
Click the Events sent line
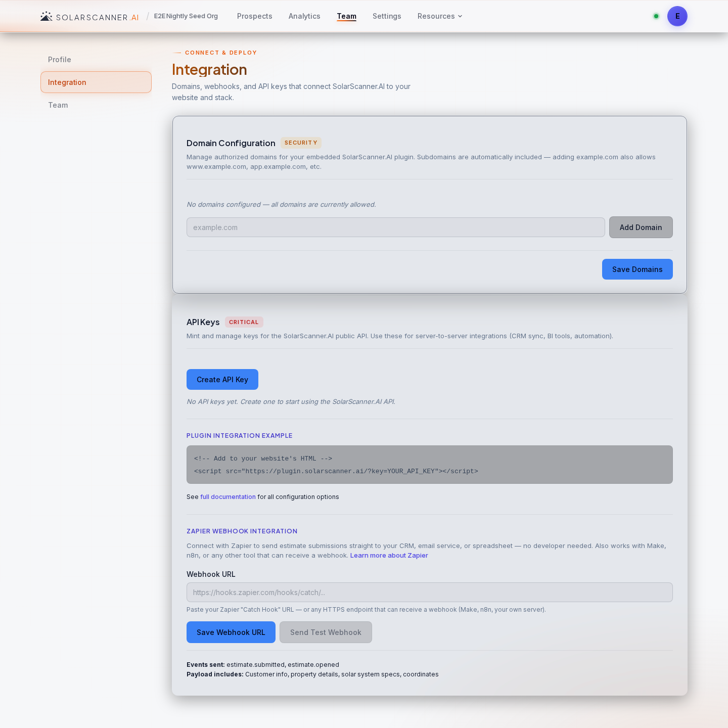click(263, 665)
